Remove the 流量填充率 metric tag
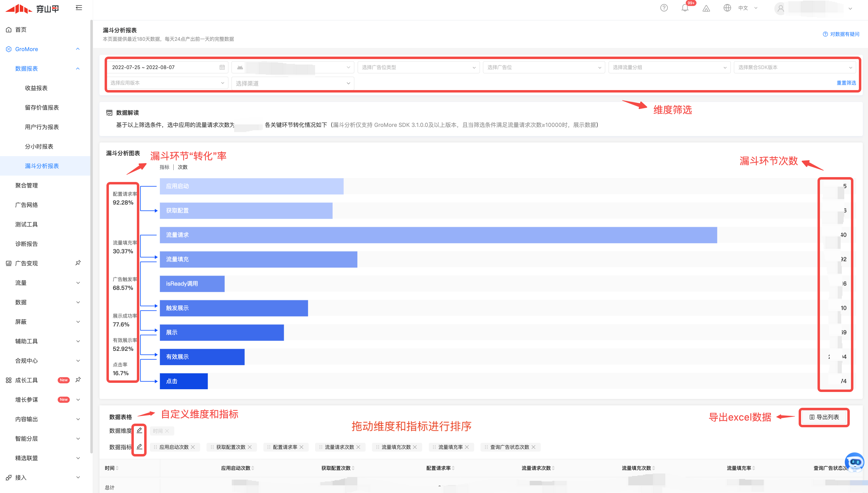This screenshot has width=868, height=493. 467,447
